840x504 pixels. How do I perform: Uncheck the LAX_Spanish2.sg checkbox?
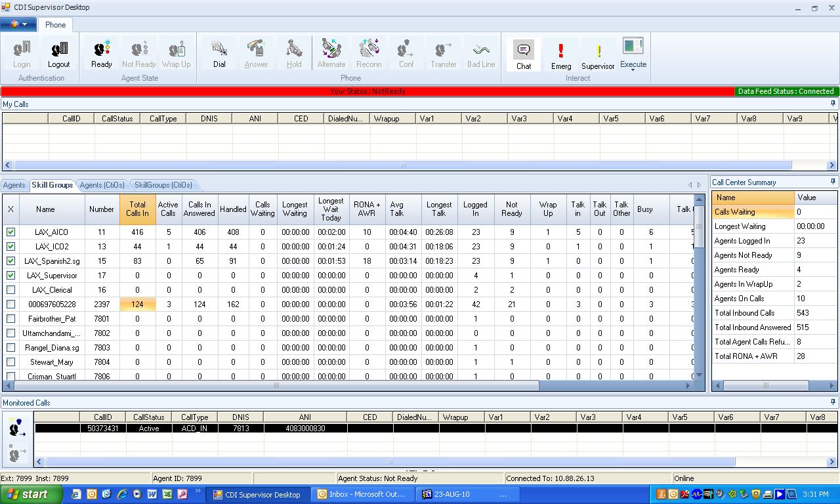tap(10, 261)
